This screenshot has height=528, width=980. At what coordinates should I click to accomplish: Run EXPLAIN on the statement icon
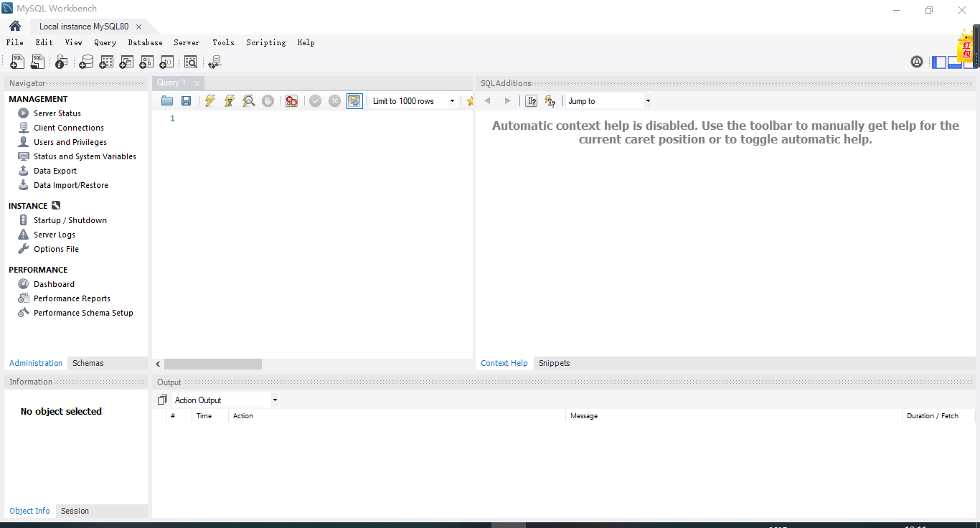coord(248,101)
